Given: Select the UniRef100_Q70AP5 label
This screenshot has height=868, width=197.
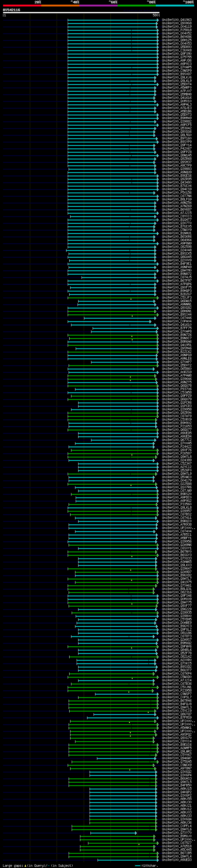Looking at the screenshot, I should pyautogui.click(x=177, y=67).
